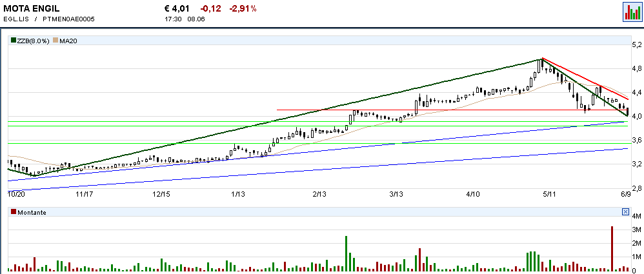Click the 3,2 price axis label
This screenshot has height=274, width=644.
coord(637,164)
